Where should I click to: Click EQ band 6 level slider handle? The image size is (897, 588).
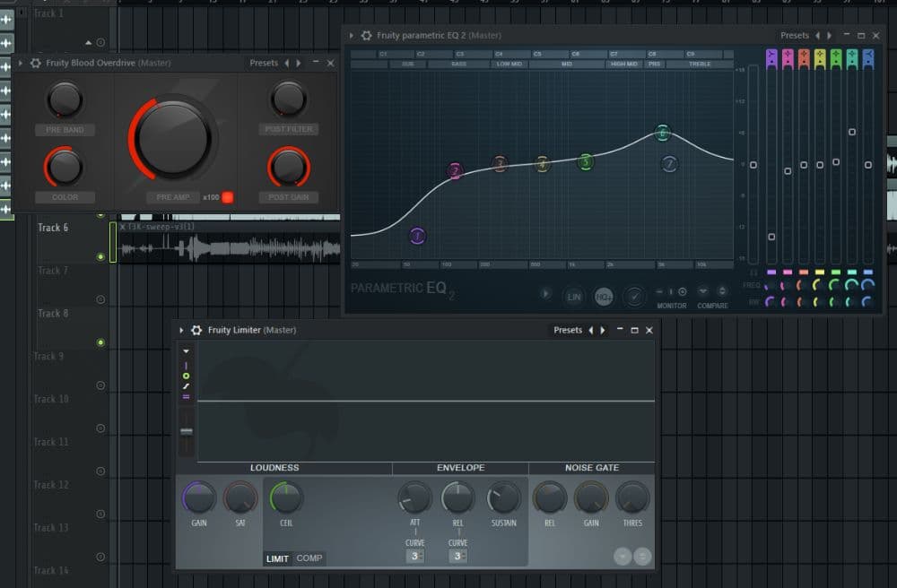pyautogui.click(x=852, y=132)
